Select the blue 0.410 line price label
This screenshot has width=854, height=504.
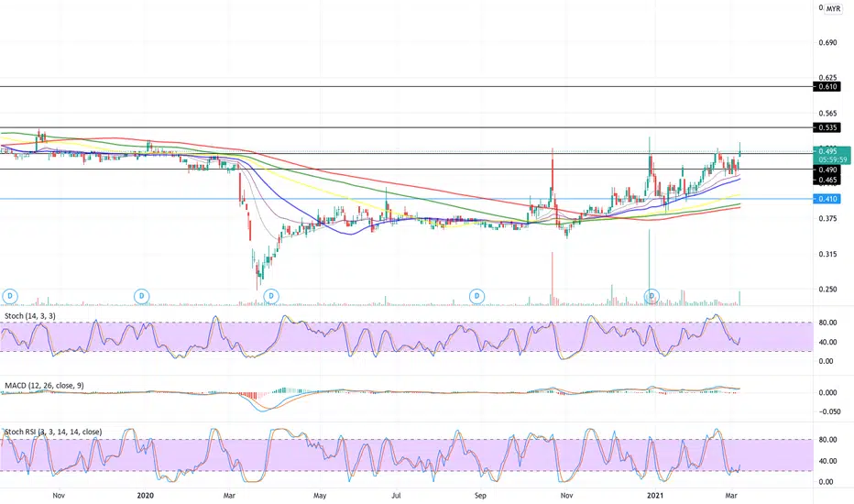point(827,199)
